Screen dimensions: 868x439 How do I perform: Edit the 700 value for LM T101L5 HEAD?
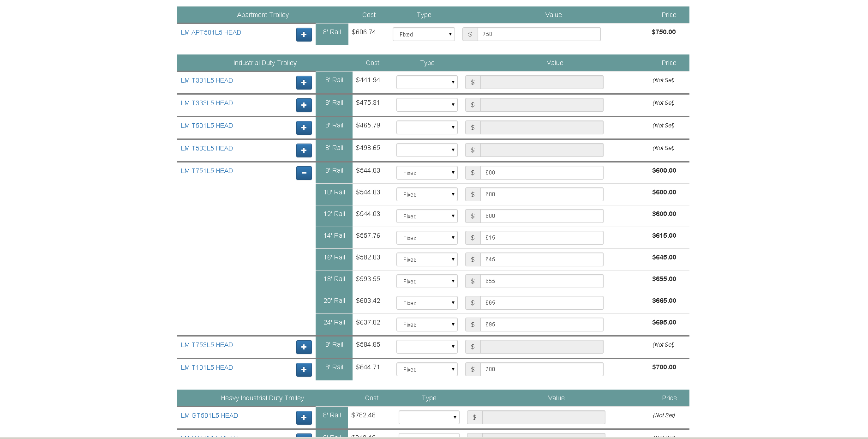(x=542, y=369)
